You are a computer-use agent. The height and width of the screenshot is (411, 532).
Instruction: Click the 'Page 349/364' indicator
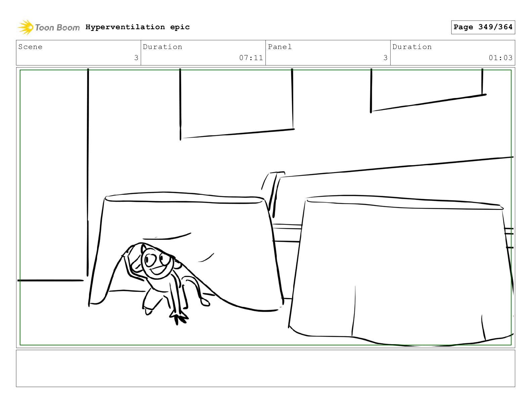pyautogui.click(x=483, y=27)
